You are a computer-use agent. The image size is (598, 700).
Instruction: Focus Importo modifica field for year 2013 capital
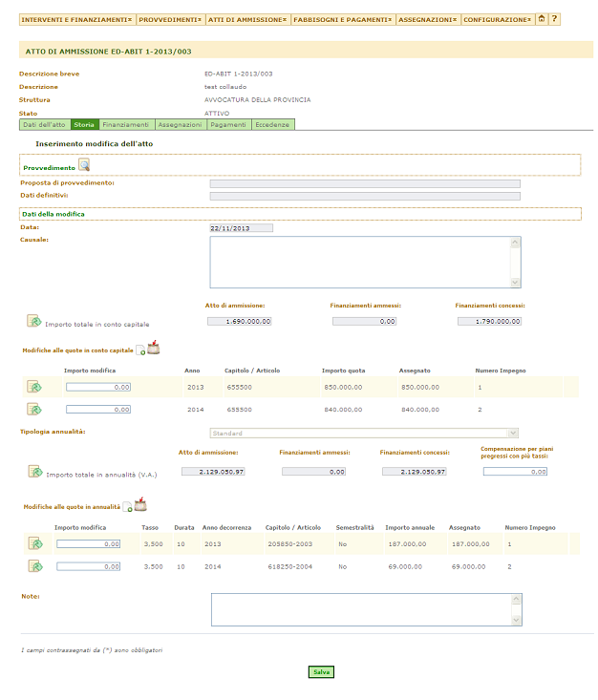pyautogui.click(x=98, y=387)
